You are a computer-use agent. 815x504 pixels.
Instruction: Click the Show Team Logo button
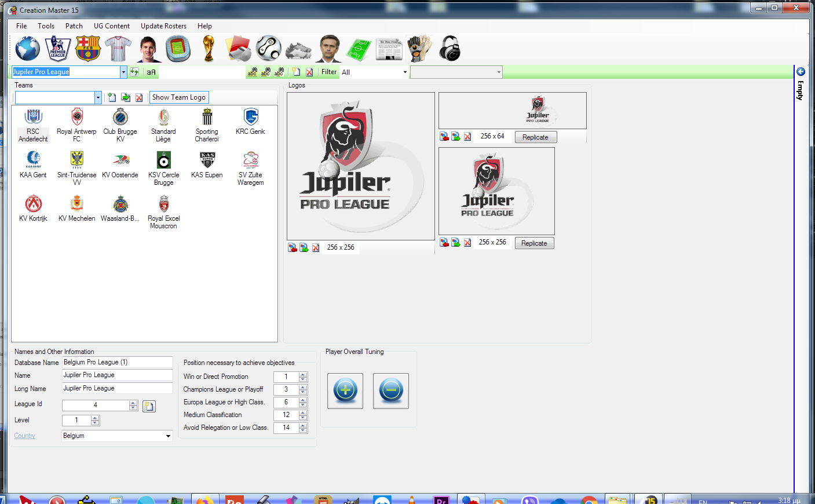[x=179, y=97]
